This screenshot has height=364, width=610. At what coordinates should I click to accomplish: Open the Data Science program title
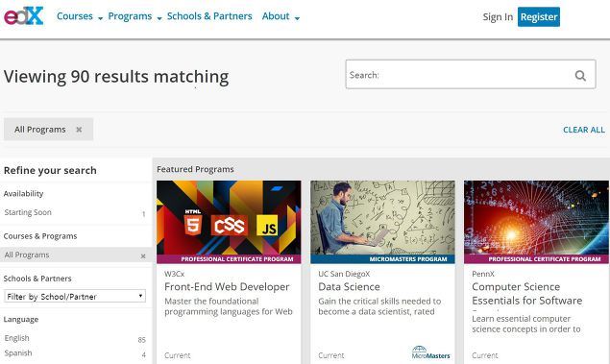(x=349, y=287)
